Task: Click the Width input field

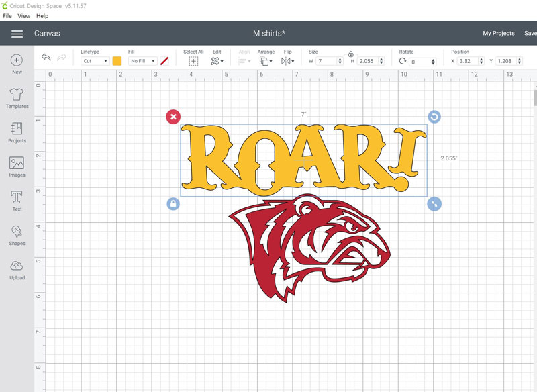Action: (327, 61)
